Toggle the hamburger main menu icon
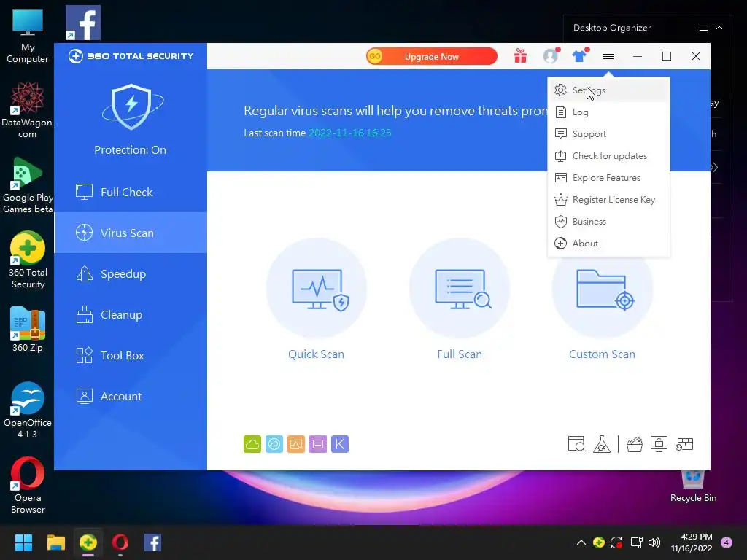Image resolution: width=747 pixels, height=560 pixels. coord(608,56)
